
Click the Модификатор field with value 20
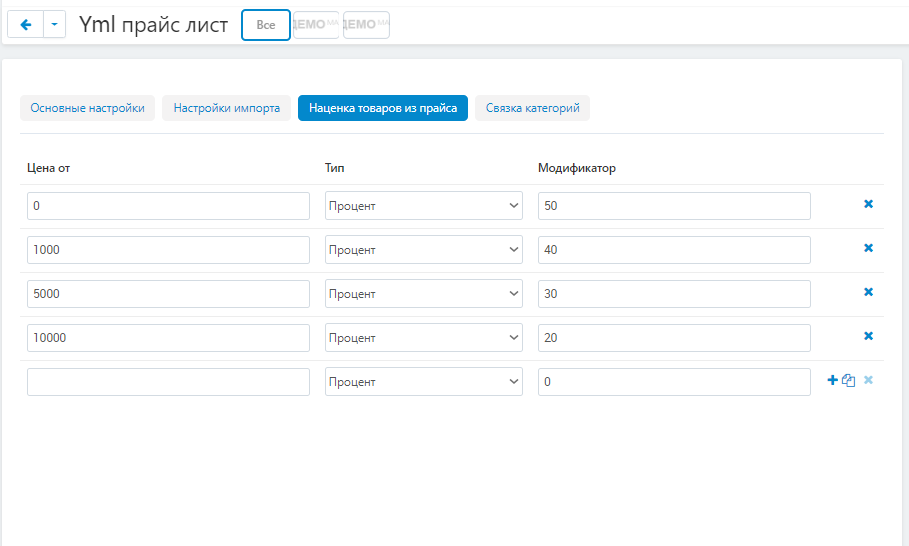674,338
